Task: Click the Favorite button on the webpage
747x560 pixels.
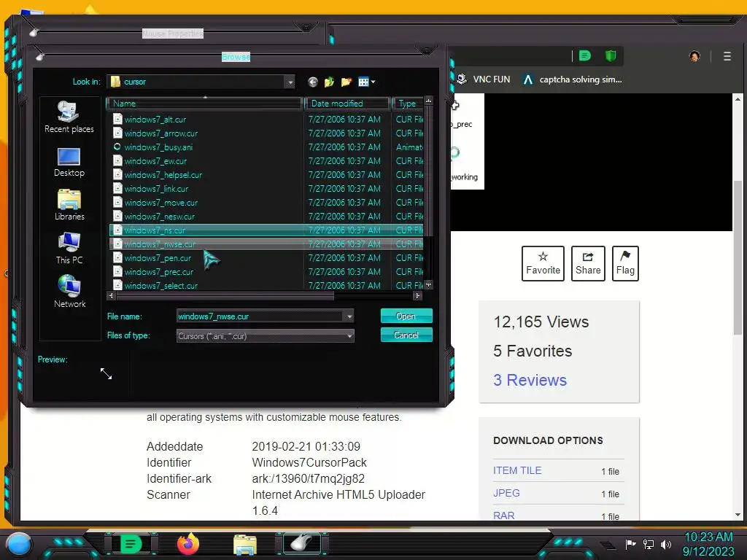Action: (x=543, y=263)
